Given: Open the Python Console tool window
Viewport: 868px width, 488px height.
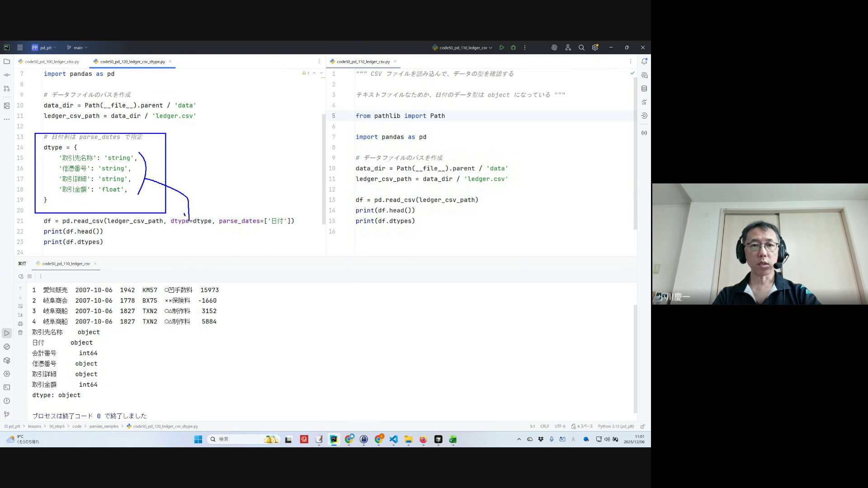Looking at the screenshot, I should 7,347.
